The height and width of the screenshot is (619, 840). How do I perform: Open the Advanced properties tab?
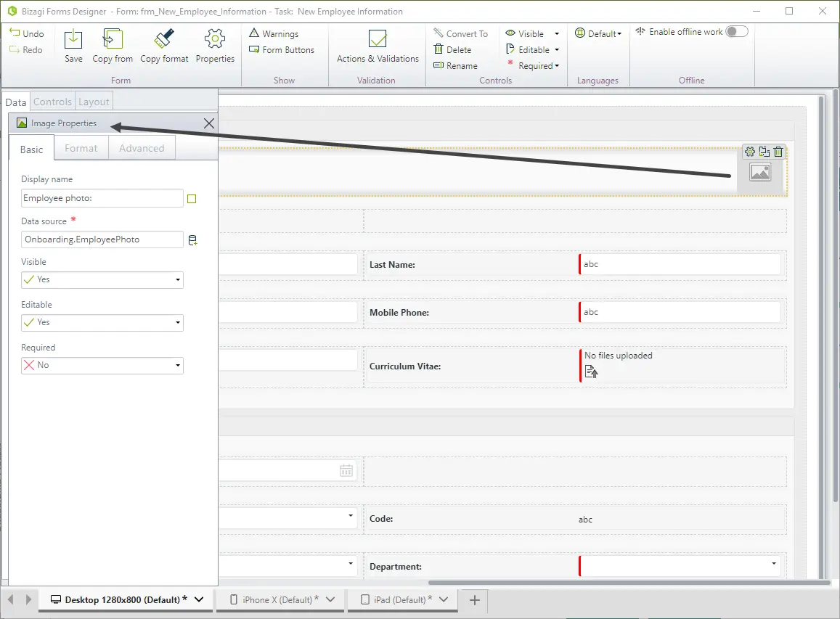[x=142, y=148]
